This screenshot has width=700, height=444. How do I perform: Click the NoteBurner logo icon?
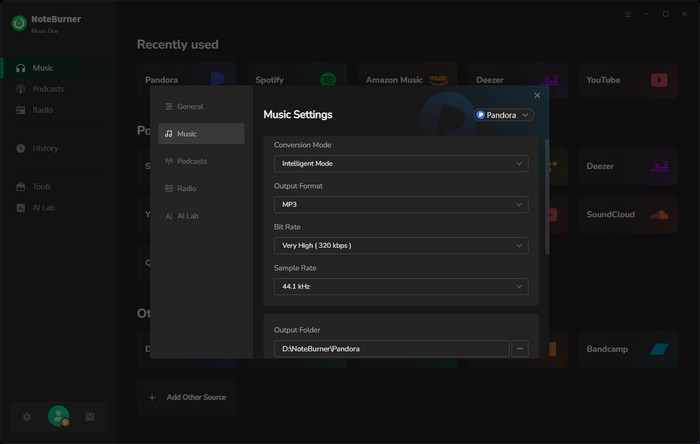tap(19, 23)
